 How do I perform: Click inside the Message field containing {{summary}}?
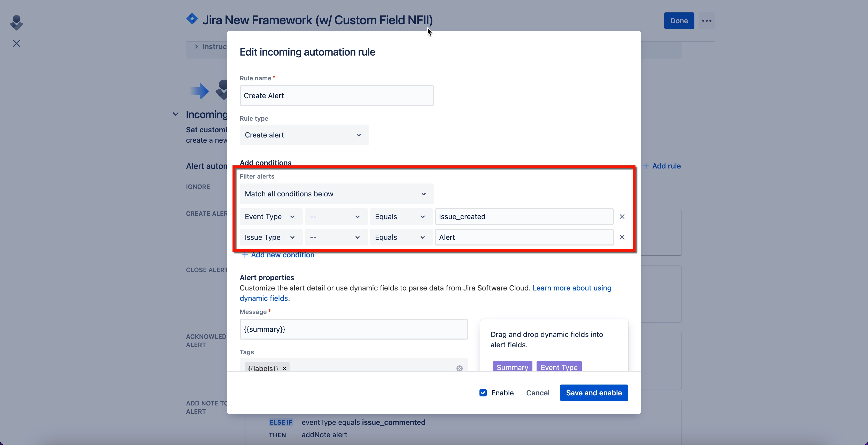coord(353,329)
